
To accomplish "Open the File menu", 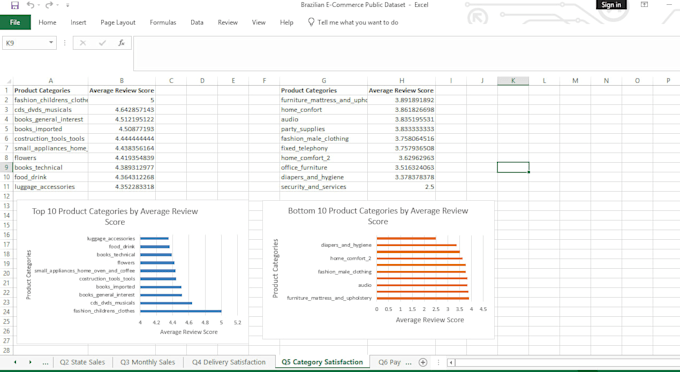I will click(15, 23).
